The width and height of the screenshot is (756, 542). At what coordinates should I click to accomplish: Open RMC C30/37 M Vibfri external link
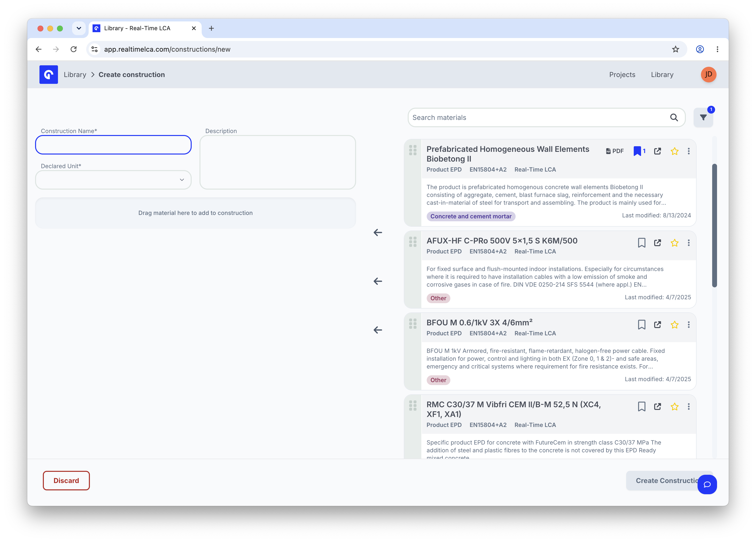657,406
